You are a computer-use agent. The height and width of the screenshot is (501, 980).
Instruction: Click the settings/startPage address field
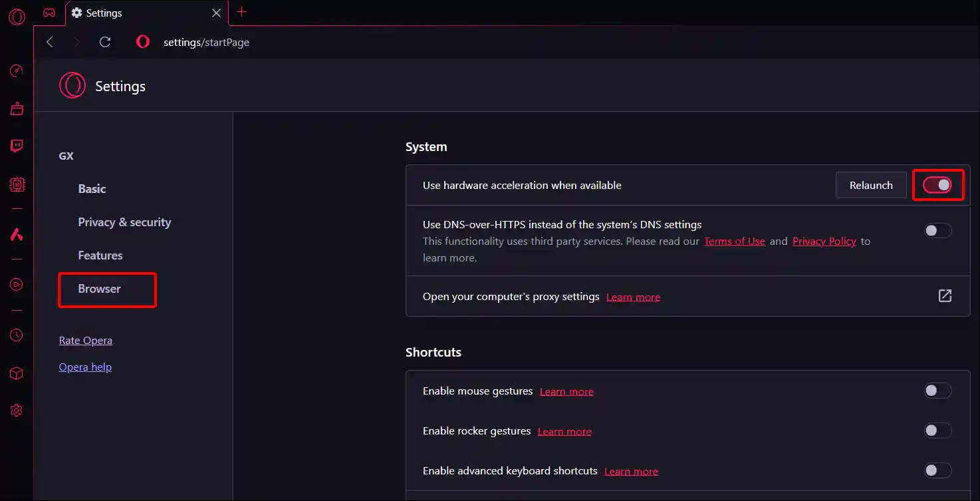pyautogui.click(x=206, y=42)
